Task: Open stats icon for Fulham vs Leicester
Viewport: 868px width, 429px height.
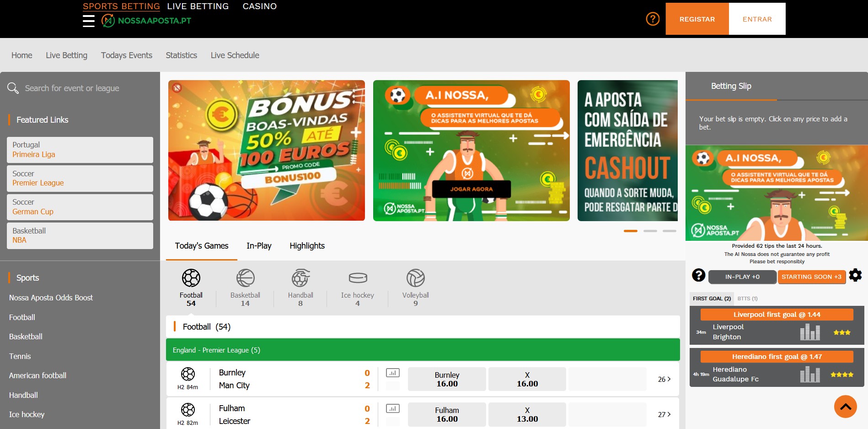Action: (x=393, y=408)
